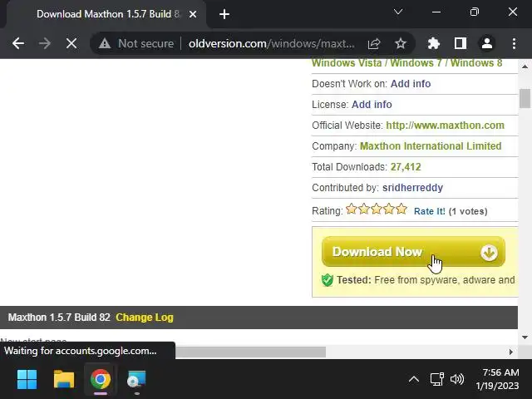Open contributor sridherreddy's profile
The width and height of the screenshot is (532, 399).
(412, 188)
